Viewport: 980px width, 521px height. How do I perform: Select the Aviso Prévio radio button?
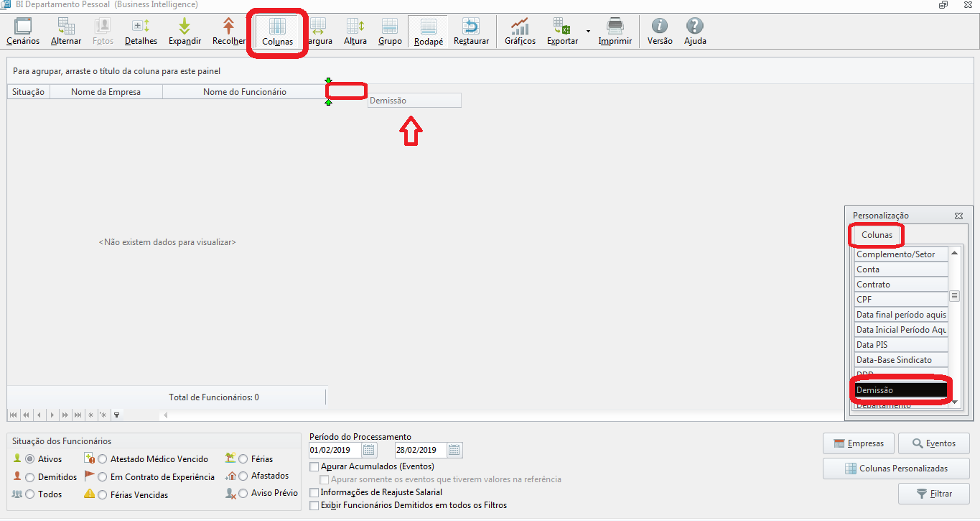pos(243,494)
